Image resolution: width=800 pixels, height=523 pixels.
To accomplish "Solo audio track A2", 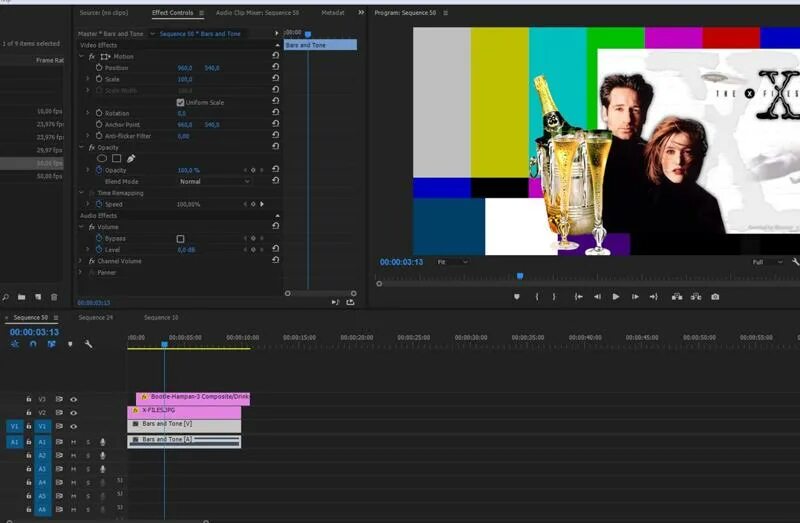I will [x=88, y=456].
